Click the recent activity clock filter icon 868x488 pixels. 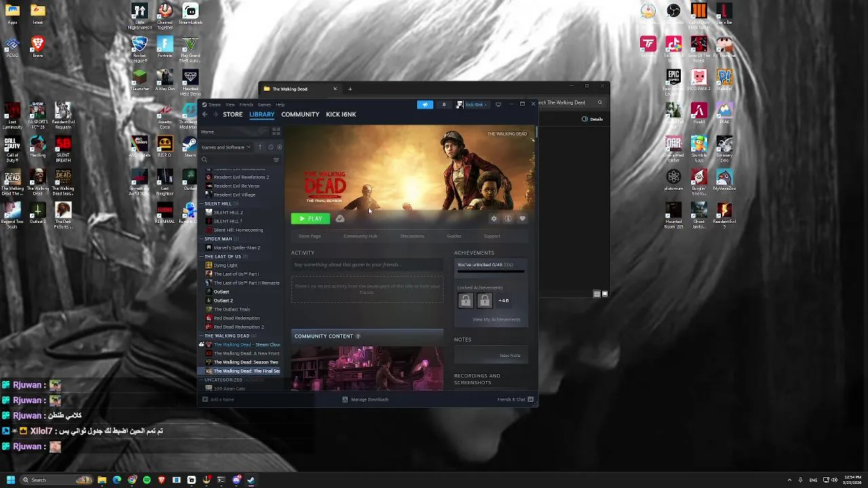coord(271,147)
